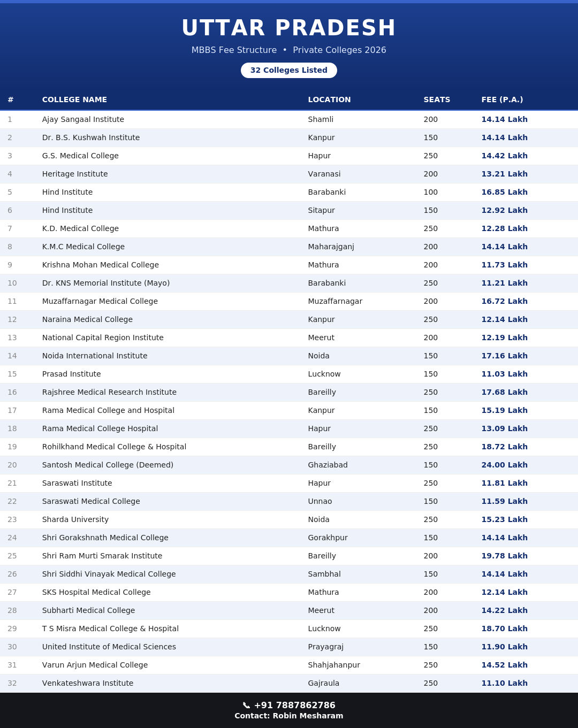Click 'Hind Institute' in the Sitapur row
This screenshot has width=578, height=728.
click(67, 210)
